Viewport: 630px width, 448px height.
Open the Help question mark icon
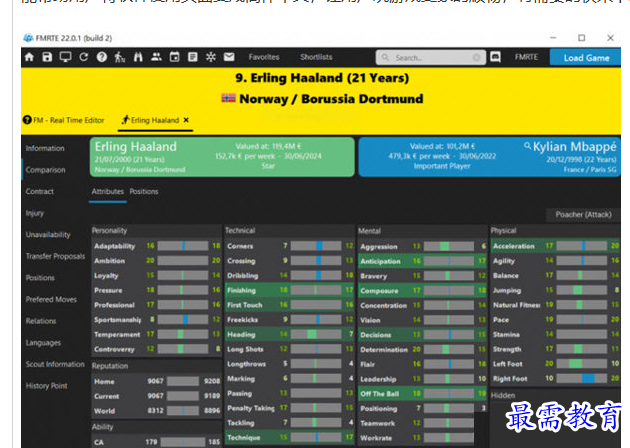click(102, 57)
